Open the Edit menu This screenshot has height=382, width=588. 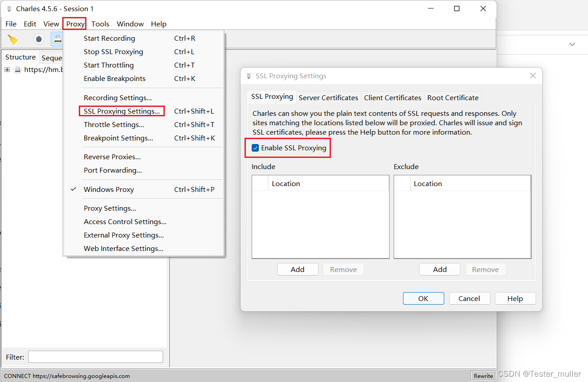tap(30, 24)
